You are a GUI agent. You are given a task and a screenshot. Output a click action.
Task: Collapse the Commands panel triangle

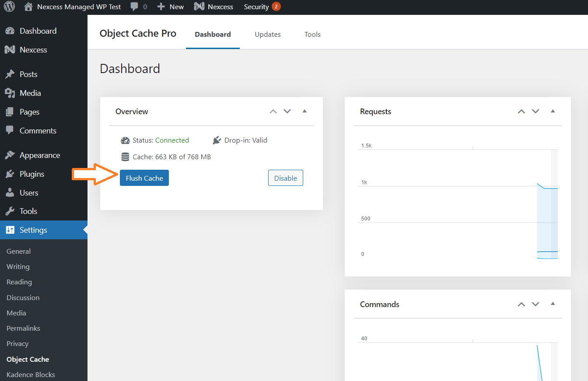coord(553,304)
